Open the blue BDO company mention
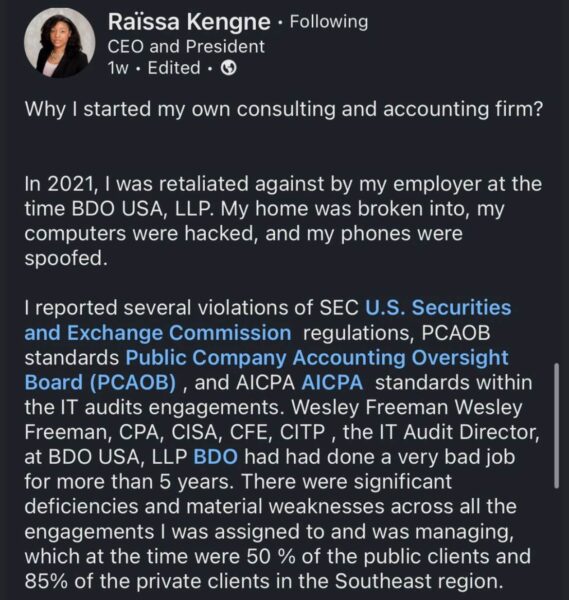569x600 pixels. tap(215, 457)
